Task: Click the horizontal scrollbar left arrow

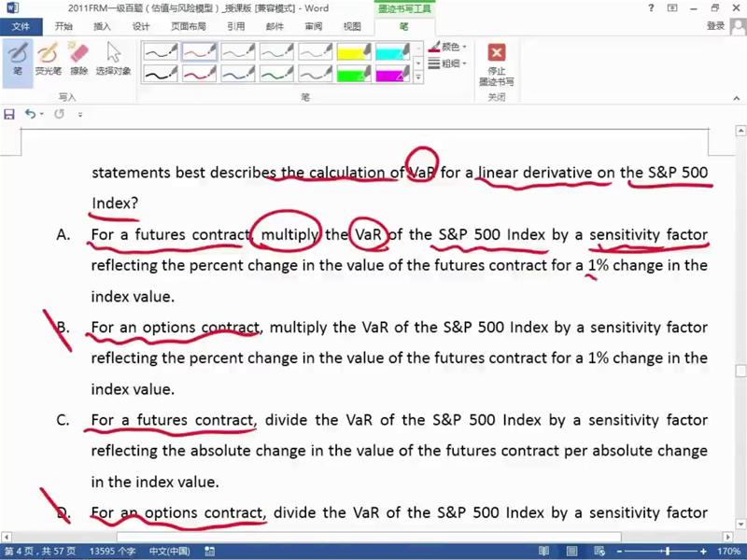Action: click(x=6, y=537)
